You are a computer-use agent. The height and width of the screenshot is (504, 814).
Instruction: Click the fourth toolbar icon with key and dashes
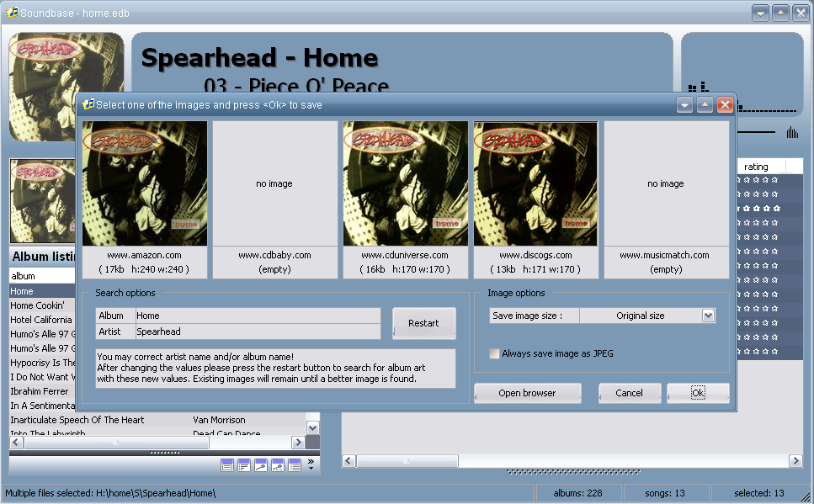pos(278,465)
